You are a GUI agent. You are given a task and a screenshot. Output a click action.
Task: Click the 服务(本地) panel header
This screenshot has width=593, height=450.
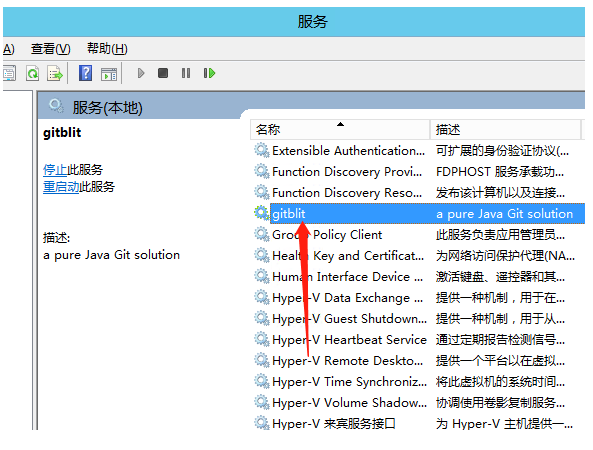pos(107,108)
